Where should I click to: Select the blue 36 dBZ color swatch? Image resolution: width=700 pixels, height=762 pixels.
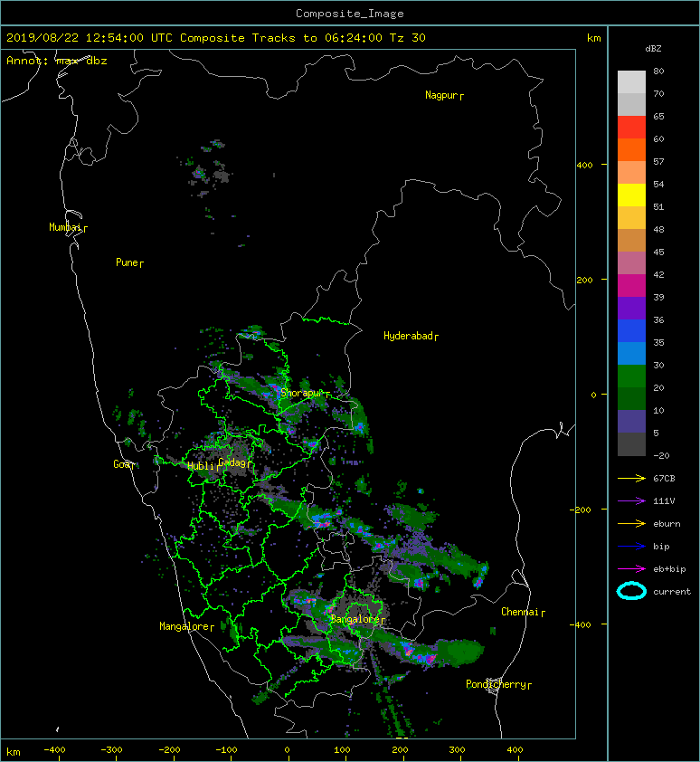[x=631, y=331]
